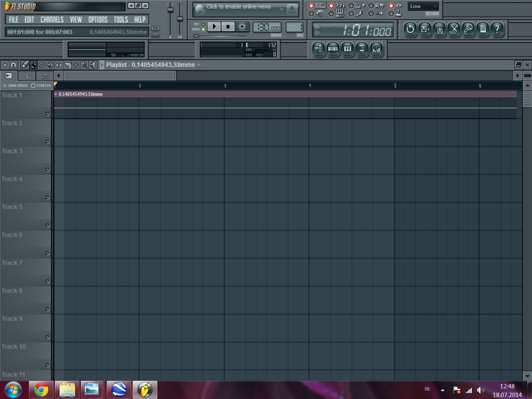532x399 pixels.
Task: Open the Step Sequencer window button
Action: click(333, 49)
